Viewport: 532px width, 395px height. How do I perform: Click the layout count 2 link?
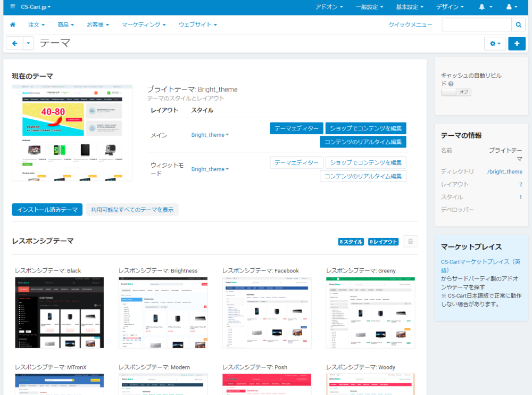pyautogui.click(x=520, y=184)
